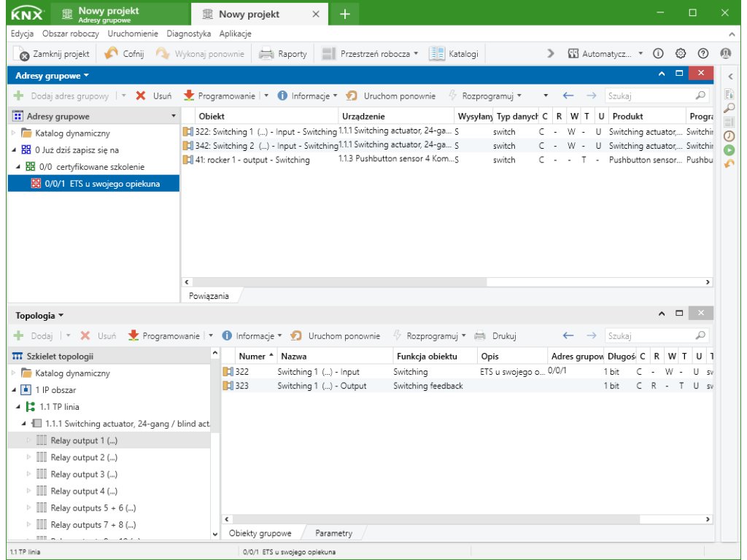Click the Drukuj printer icon in Topologia panel
The image size is (747, 560).
(x=480, y=336)
